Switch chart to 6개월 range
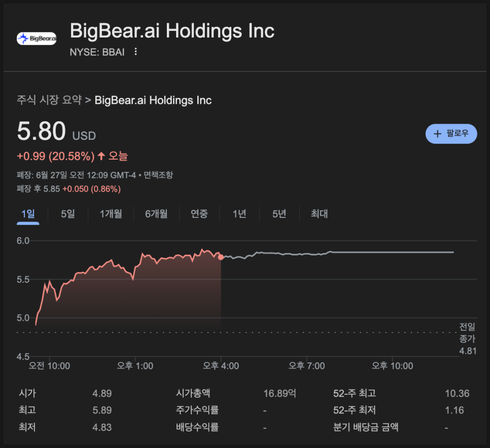This screenshot has height=448, width=490. click(x=156, y=214)
